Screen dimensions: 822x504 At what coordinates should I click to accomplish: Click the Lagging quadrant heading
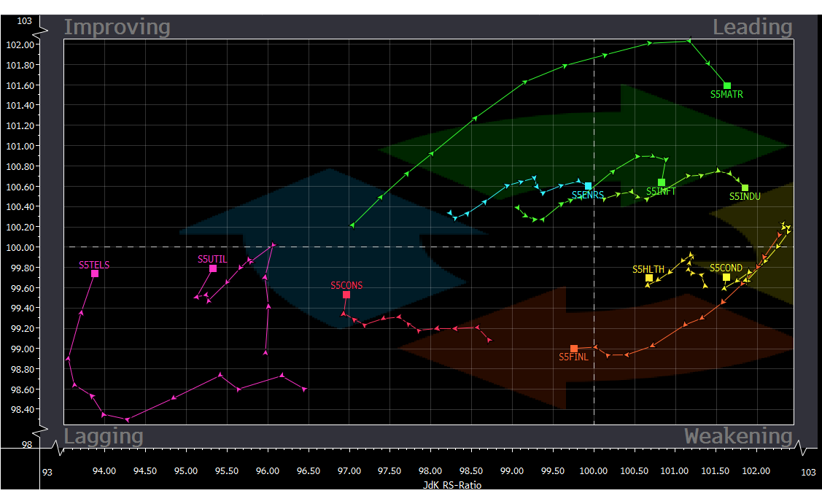click(x=104, y=436)
